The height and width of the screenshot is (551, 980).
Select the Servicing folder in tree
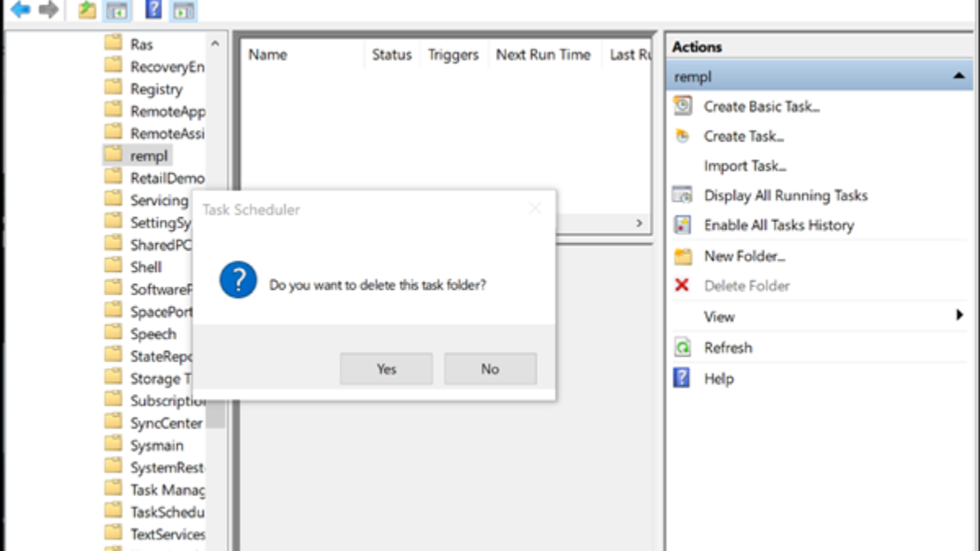click(x=159, y=200)
